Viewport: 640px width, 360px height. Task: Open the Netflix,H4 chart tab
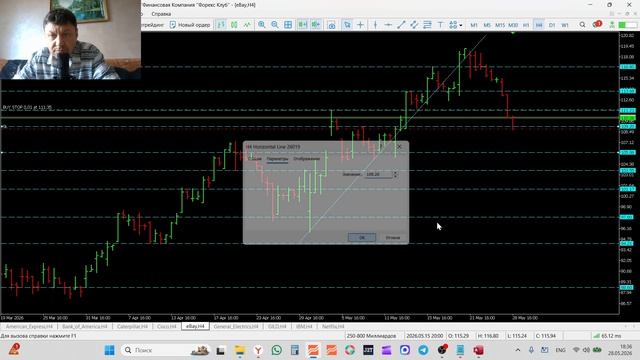click(x=333, y=327)
